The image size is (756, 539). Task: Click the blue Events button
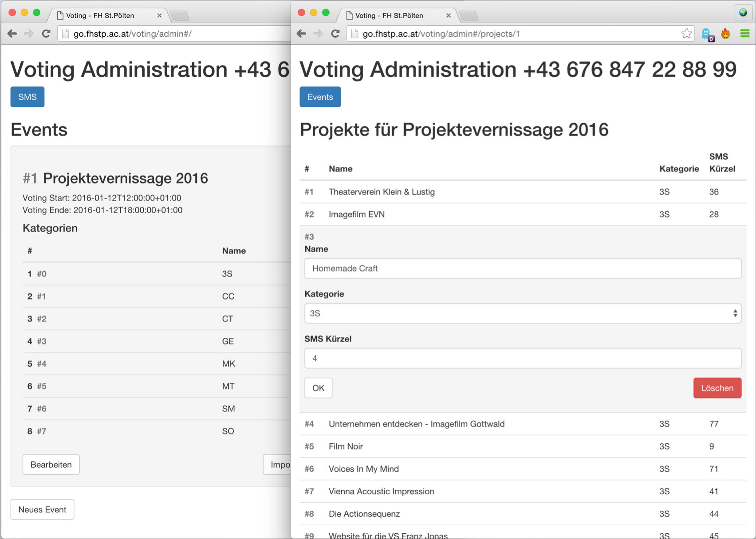[320, 97]
